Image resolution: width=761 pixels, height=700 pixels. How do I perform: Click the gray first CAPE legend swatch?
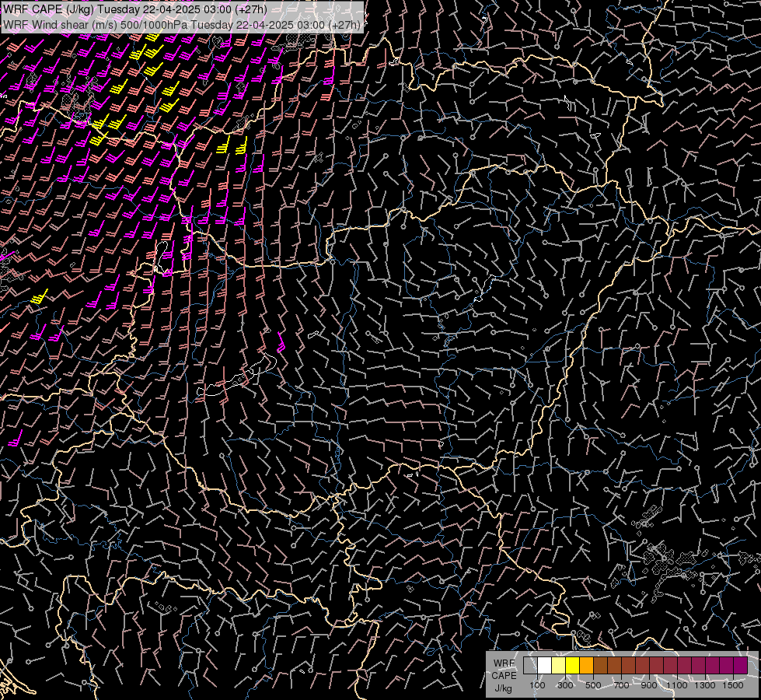pyautogui.click(x=530, y=666)
